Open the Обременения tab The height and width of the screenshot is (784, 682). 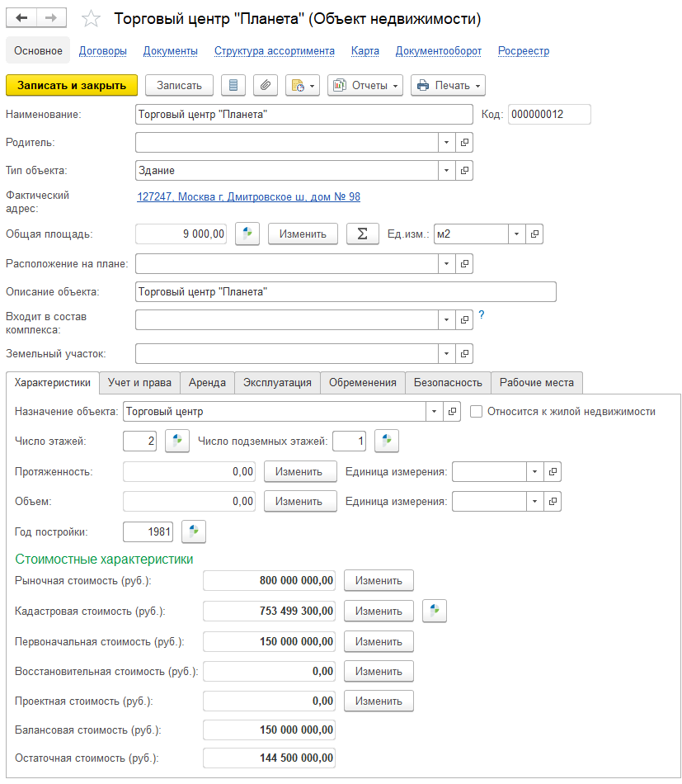tap(362, 383)
